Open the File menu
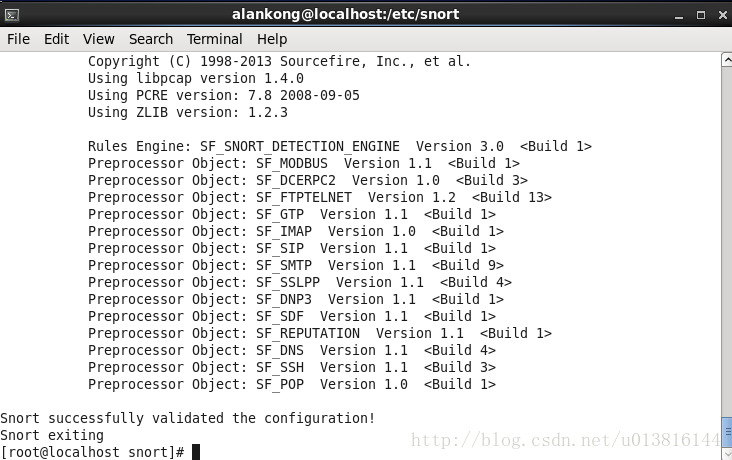732x460 pixels. 18,39
